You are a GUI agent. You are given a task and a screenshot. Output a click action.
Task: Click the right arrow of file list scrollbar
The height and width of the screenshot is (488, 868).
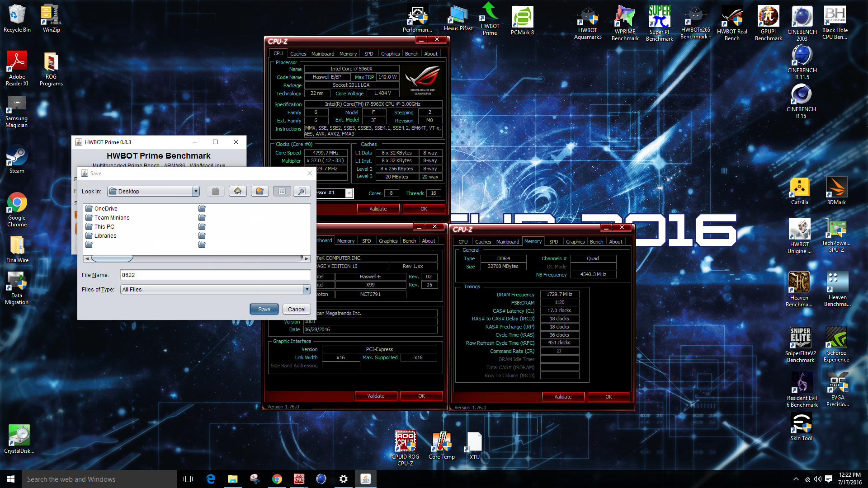pyautogui.click(x=307, y=258)
